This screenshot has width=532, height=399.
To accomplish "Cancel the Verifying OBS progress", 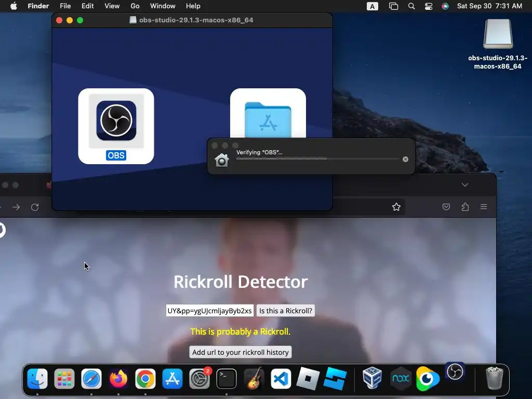I will 405,159.
